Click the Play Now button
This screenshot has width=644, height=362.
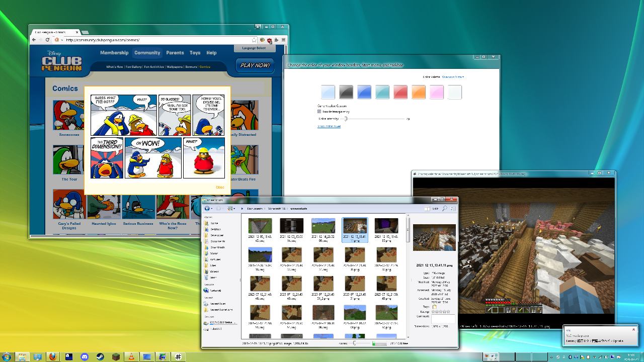coord(255,65)
